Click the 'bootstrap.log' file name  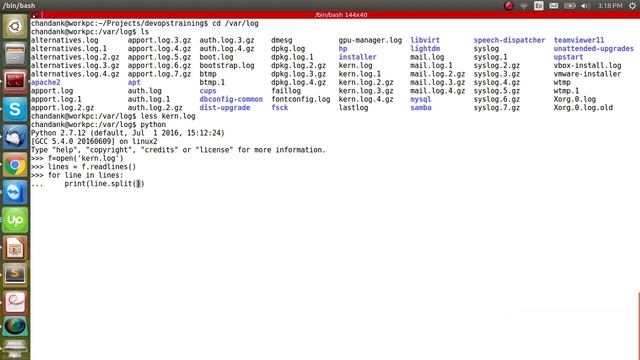pos(227,65)
